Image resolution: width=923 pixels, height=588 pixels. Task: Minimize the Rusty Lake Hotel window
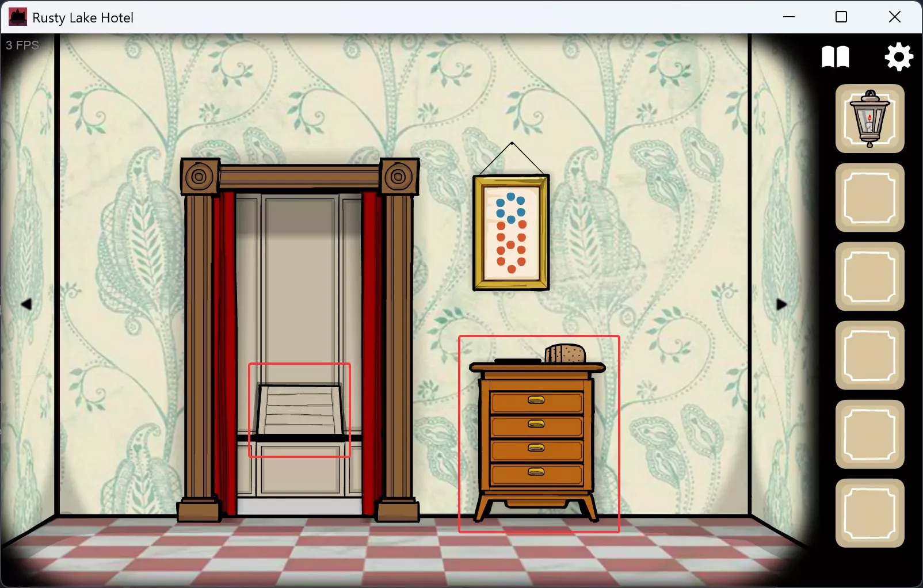[789, 17]
